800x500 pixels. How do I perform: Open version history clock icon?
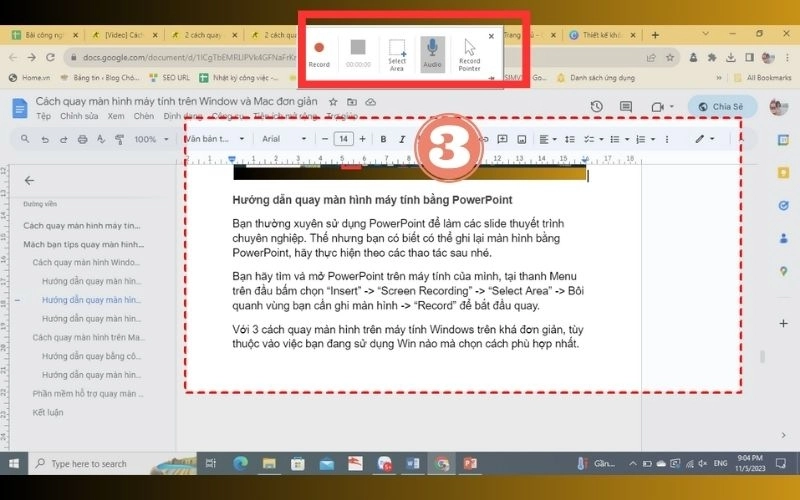click(x=596, y=107)
